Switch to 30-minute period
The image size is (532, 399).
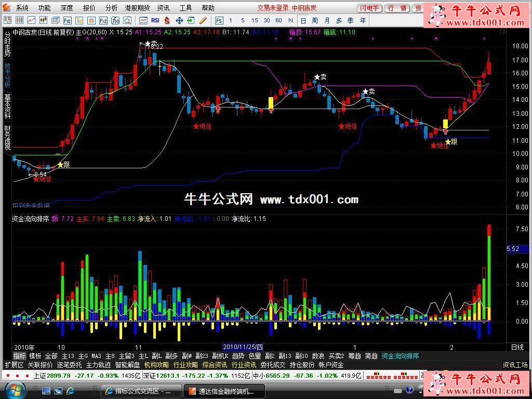click(x=267, y=21)
